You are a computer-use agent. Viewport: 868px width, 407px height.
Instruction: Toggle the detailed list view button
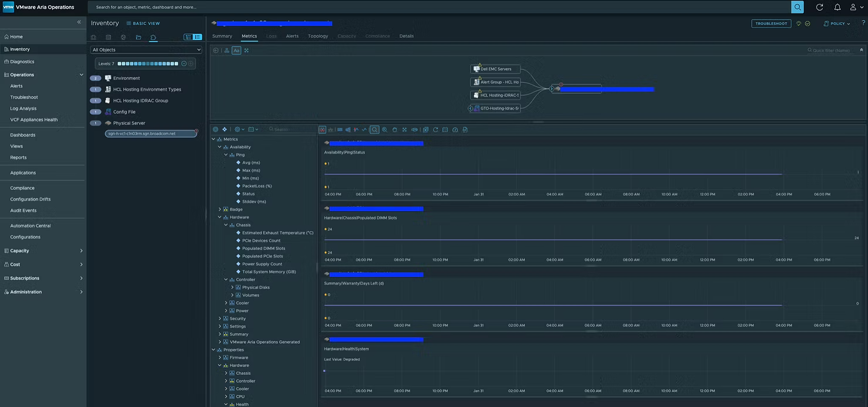tap(198, 38)
